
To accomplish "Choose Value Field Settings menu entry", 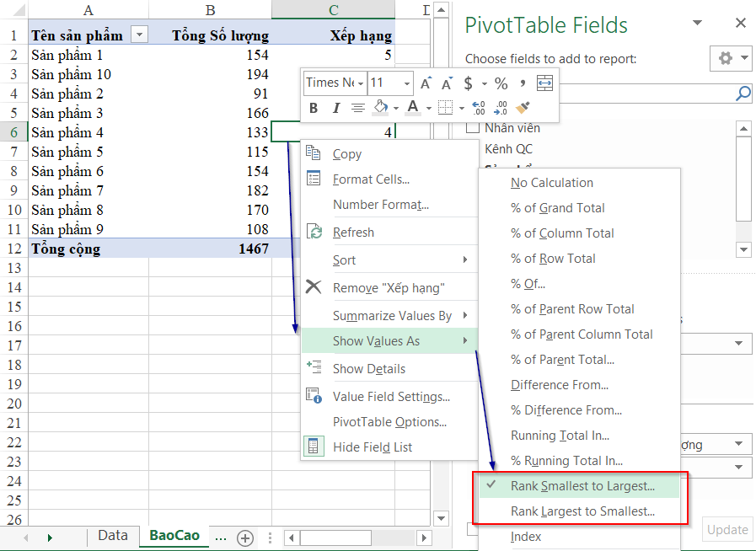I will [x=391, y=397].
